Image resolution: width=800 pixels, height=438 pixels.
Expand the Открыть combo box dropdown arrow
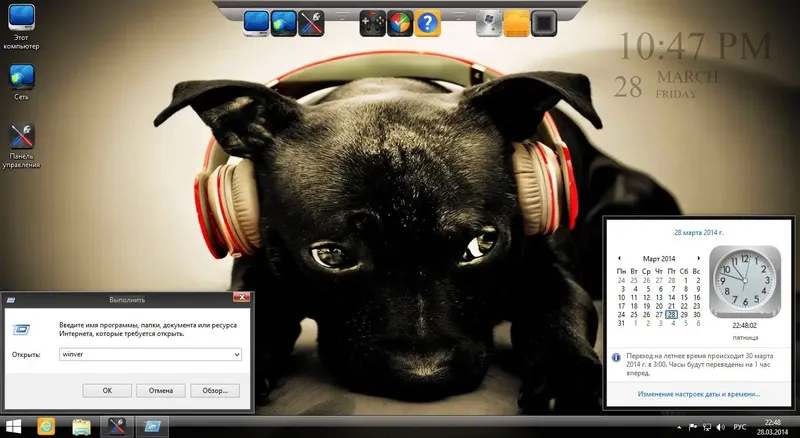point(237,354)
